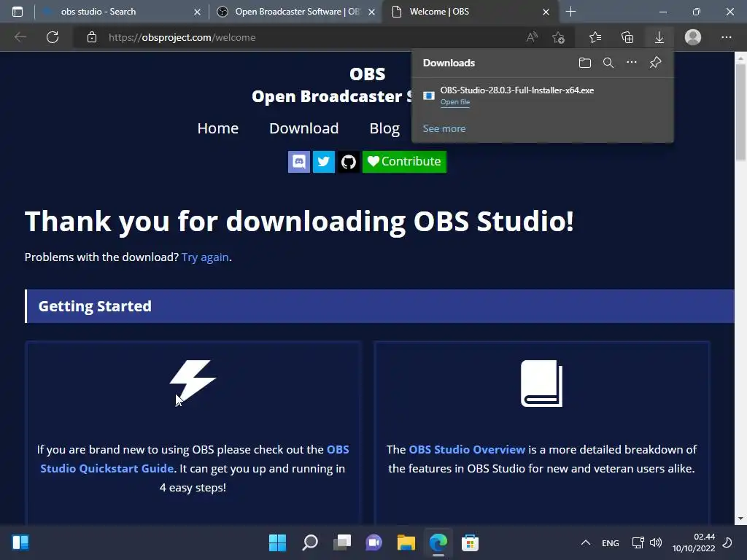
Task: Open the clock and date in taskbar
Action: pyautogui.click(x=694, y=542)
